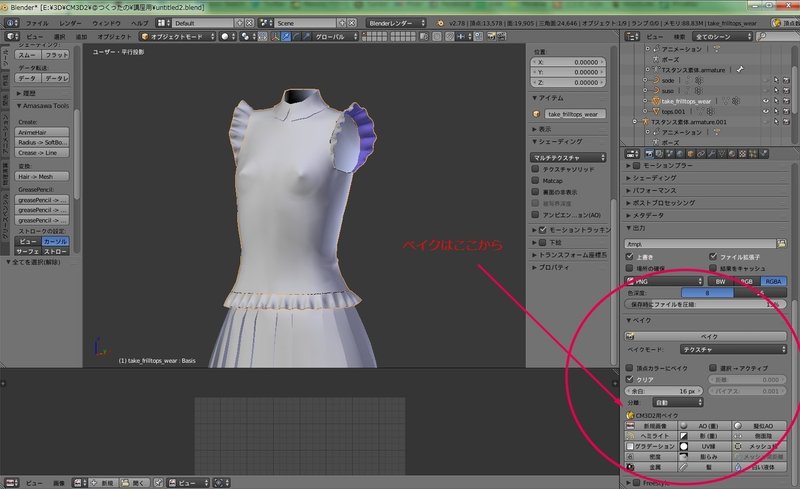Click the outliner search magnifier field

click(x=777, y=37)
